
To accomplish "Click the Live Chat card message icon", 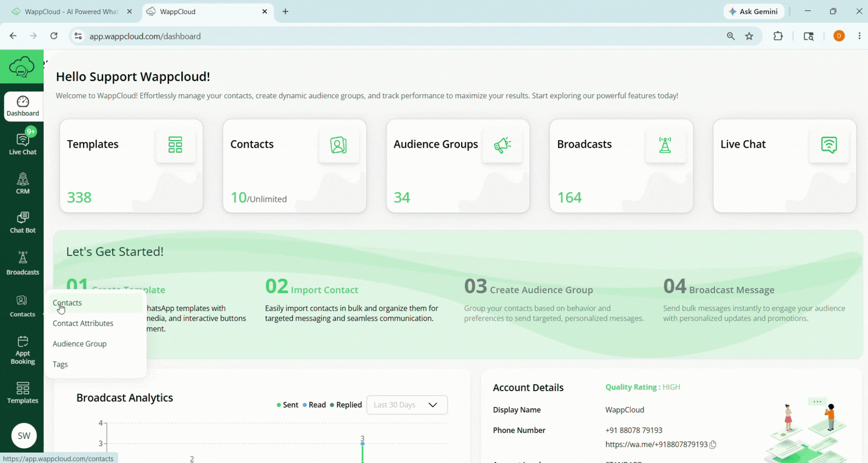I will (x=829, y=145).
